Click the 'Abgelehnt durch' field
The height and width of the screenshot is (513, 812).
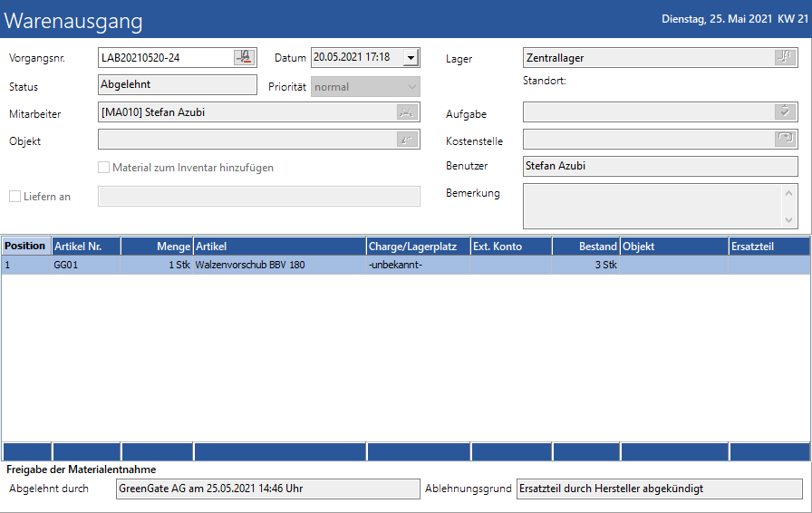click(x=268, y=489)
